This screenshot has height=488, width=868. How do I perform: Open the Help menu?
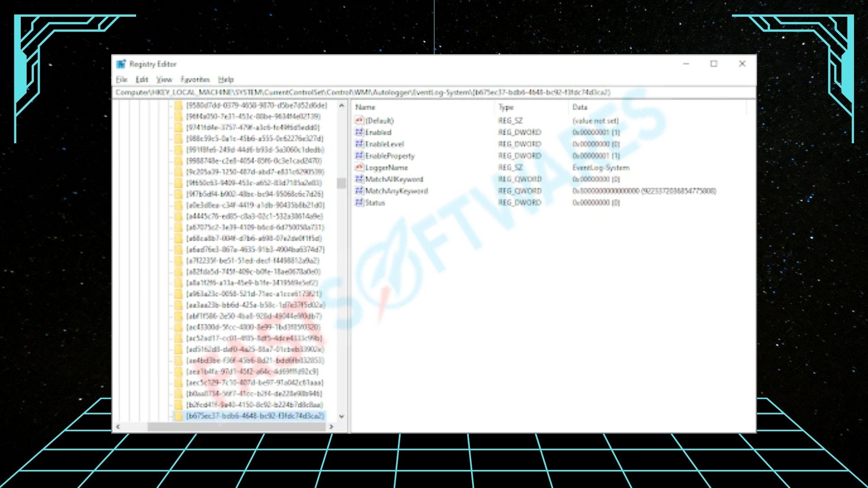point(226,80)
